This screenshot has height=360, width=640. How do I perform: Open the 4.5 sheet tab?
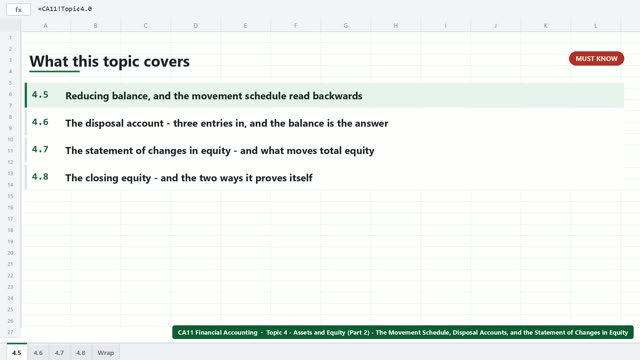click(x=17, y=352)
